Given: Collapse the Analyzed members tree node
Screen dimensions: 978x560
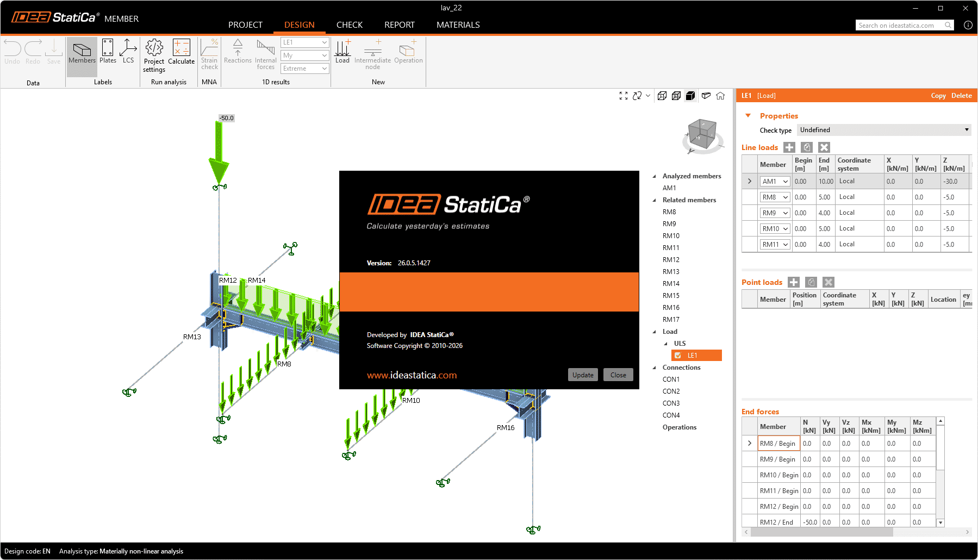Looking at the screenshot, I should click(x=655, y=176).
